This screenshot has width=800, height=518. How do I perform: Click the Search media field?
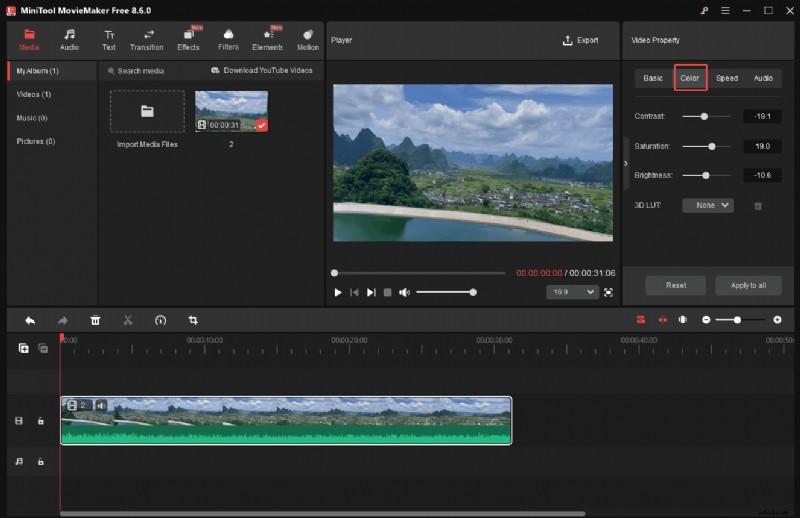(x=140, y=71)
